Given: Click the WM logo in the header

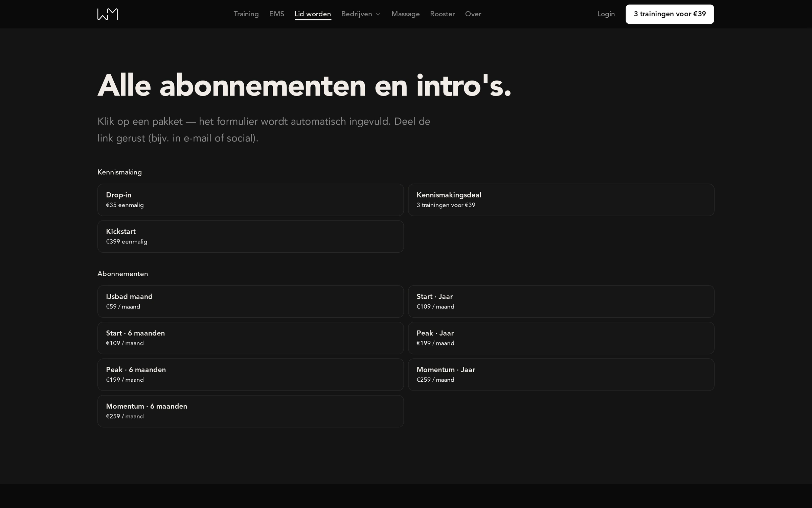Looking at the screenshot, I should [108, 14].
